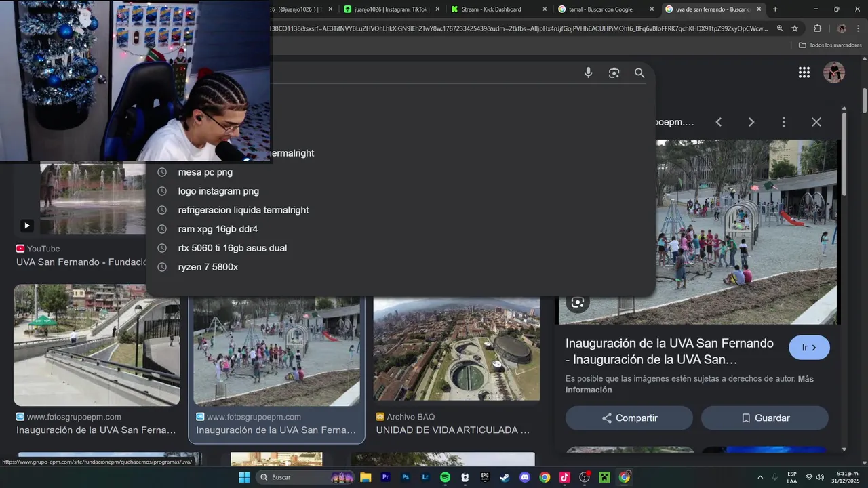
Task: Click the Compartir button
Action: coord(629,418)
